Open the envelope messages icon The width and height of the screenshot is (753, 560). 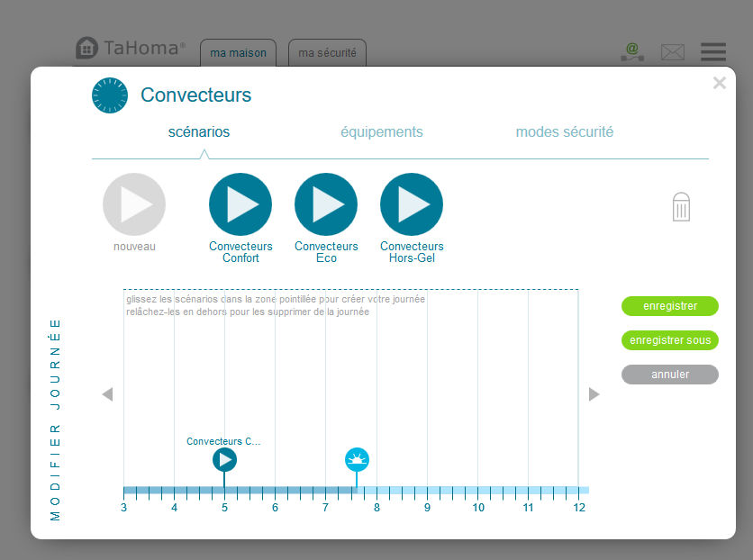673,52
